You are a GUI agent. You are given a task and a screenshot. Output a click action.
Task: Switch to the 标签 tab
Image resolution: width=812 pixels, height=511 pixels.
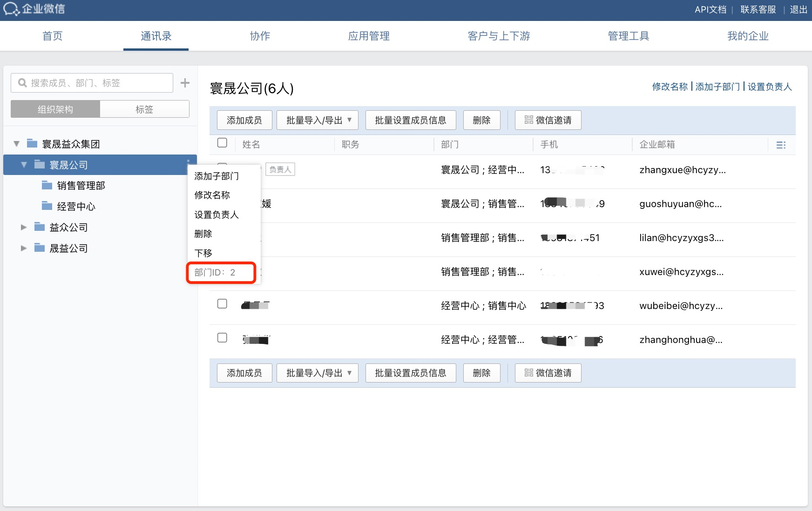coord(144,109)
